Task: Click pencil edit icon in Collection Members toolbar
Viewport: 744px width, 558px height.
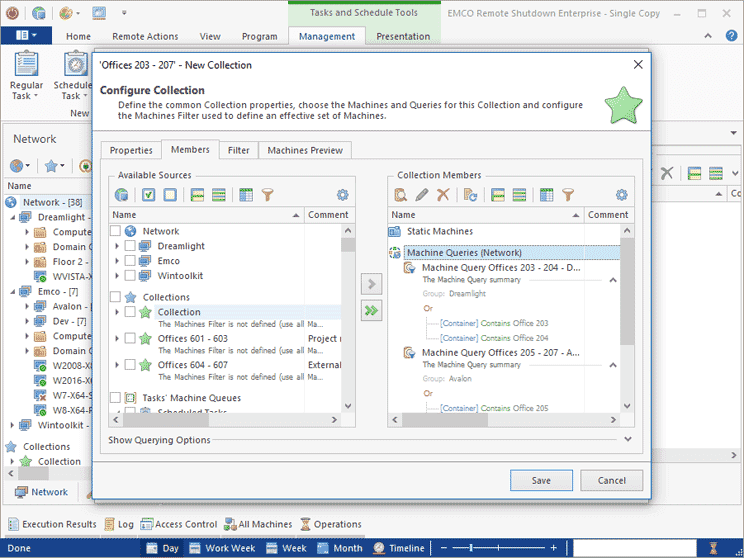Action: pos(422,195)
